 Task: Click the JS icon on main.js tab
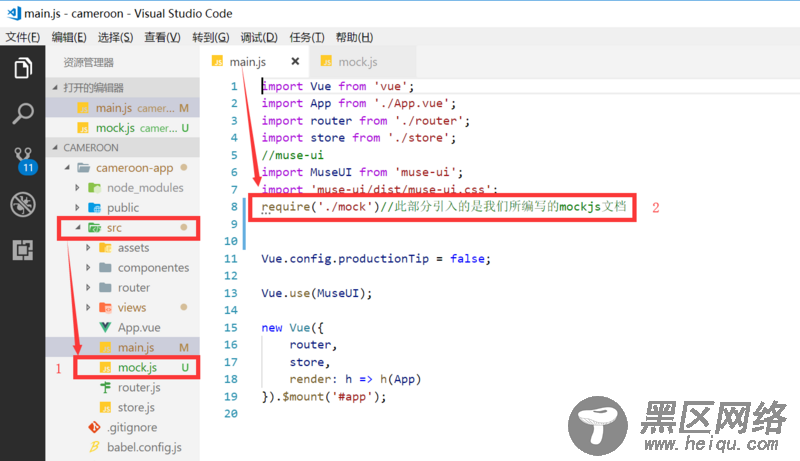218,62
